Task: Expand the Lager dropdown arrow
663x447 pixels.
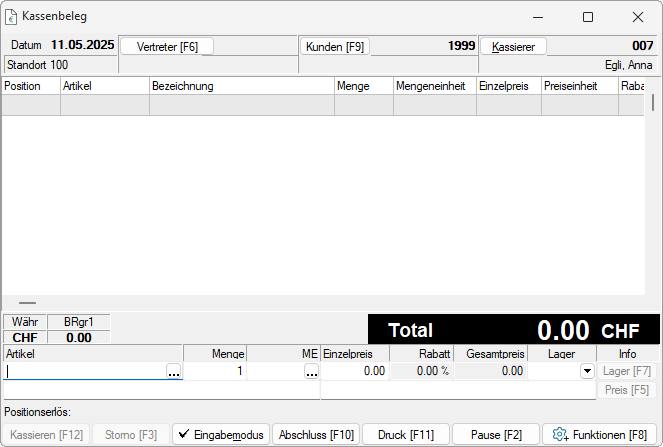Action: 585,371
